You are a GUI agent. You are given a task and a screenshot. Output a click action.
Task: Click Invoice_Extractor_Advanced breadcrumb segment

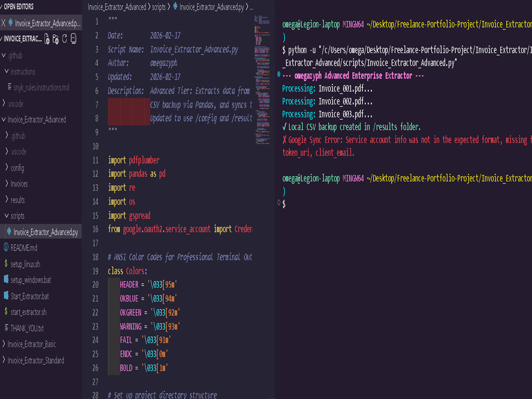117,7
